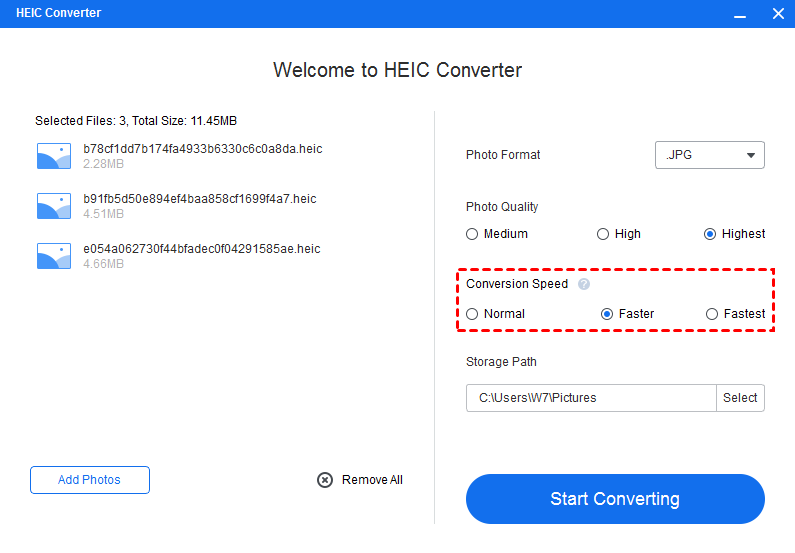795x553 pixels.
Task: Select High photo quality option
Action: 603,234
